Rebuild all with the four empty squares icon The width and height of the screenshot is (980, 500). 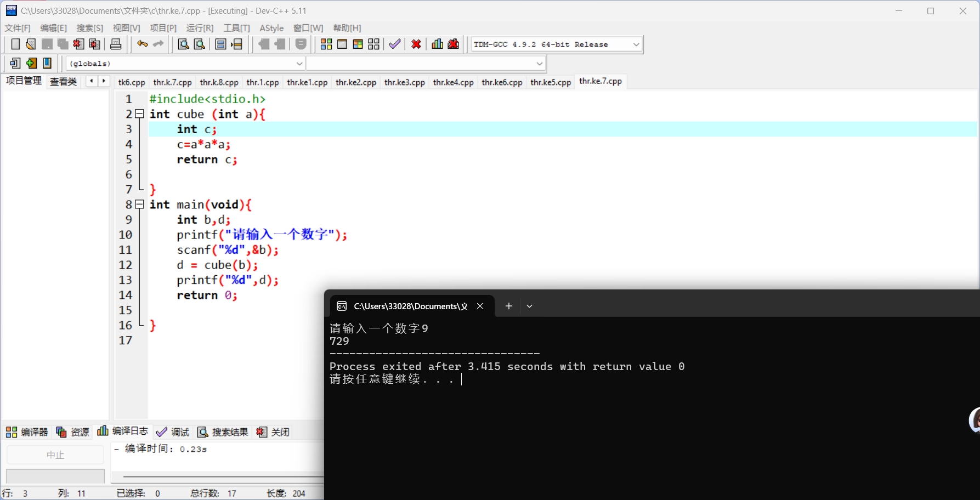click(374, 44)
